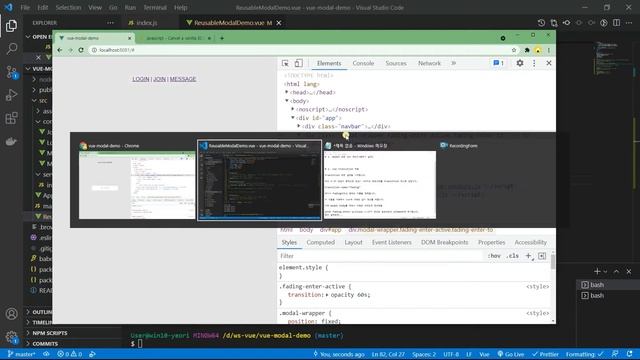The width and height of the screenshot is (640, 360).
Task: Collapse the body element in the DOM tree
Action: [x=287, y=100]
